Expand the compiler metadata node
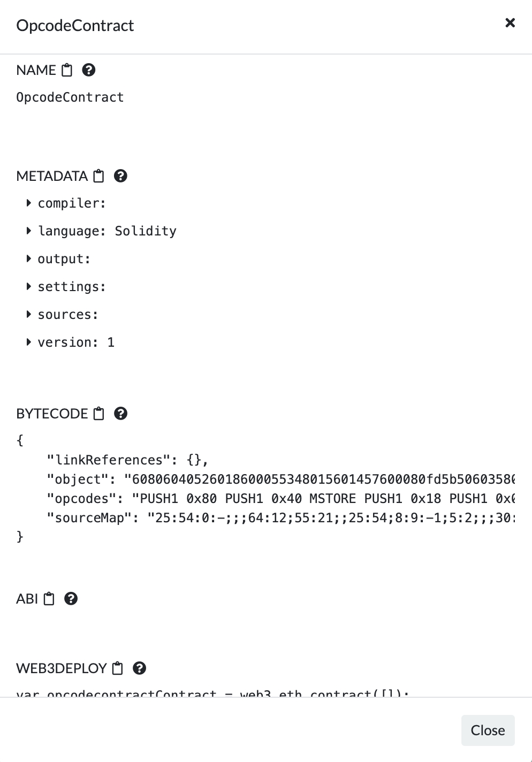 coord(29,203)
